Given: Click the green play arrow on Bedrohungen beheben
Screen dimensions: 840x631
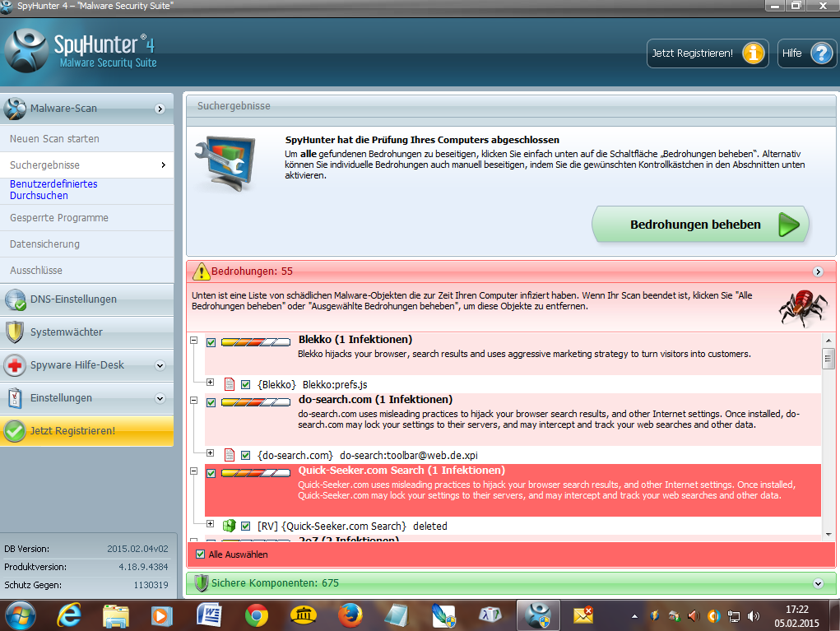Looking at the screenshot, I should click(788, 225).
